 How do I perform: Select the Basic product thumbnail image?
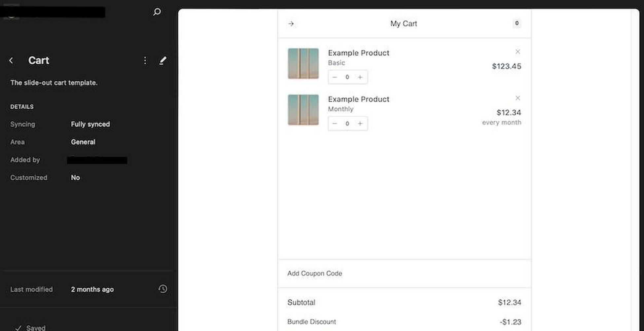(x=303, y=63)
